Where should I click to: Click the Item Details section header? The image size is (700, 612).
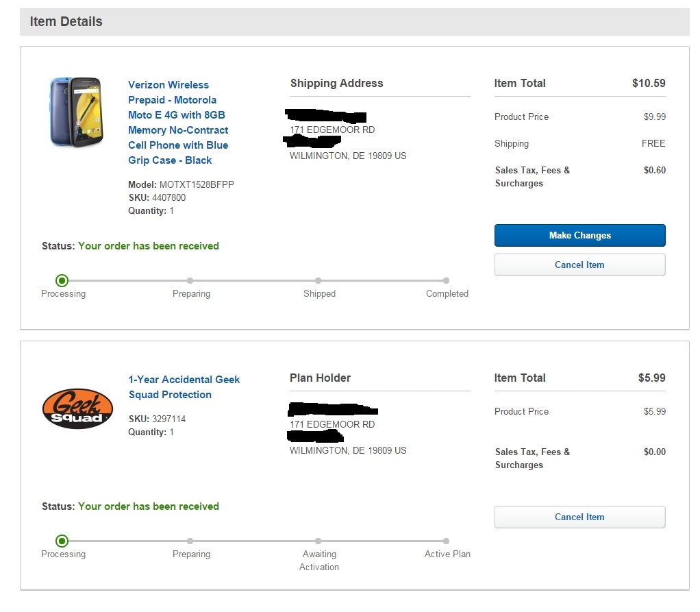coord(66,22)
